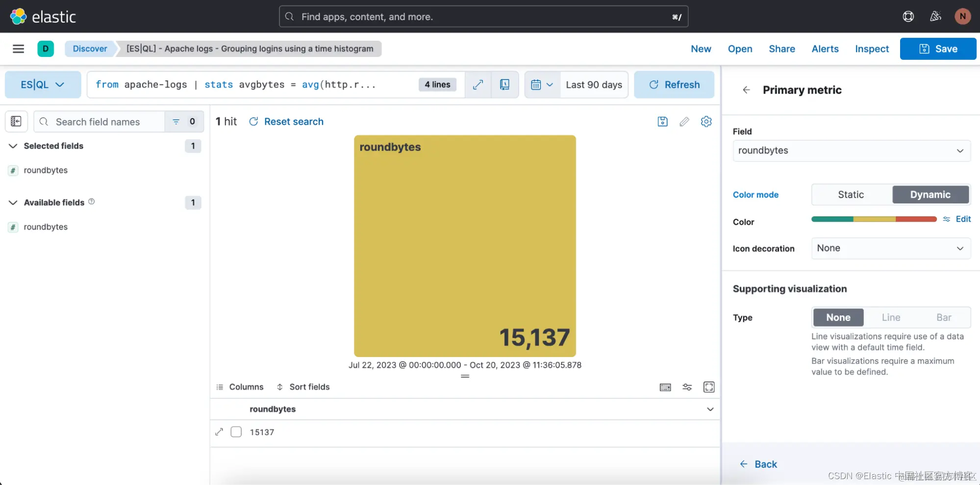Open the Alerts menu
Screen dimensions: 980x485
pos(825,49)
